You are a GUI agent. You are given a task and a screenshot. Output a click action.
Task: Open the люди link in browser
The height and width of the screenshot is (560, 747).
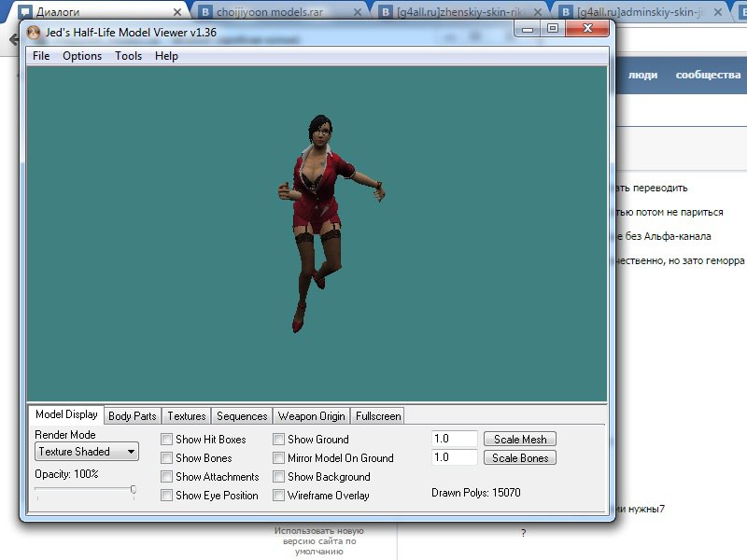(642, 75)
